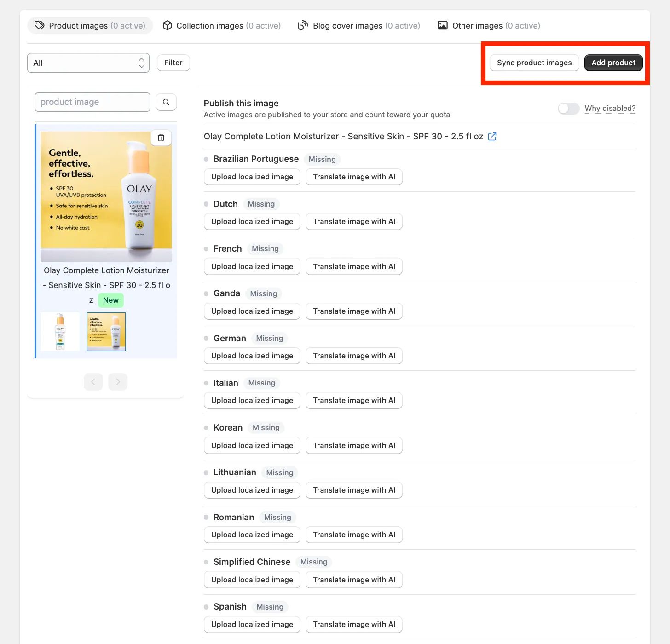Click the Lithuanian language label
Viewport: 670px width, 644px height.
(235, 472)
